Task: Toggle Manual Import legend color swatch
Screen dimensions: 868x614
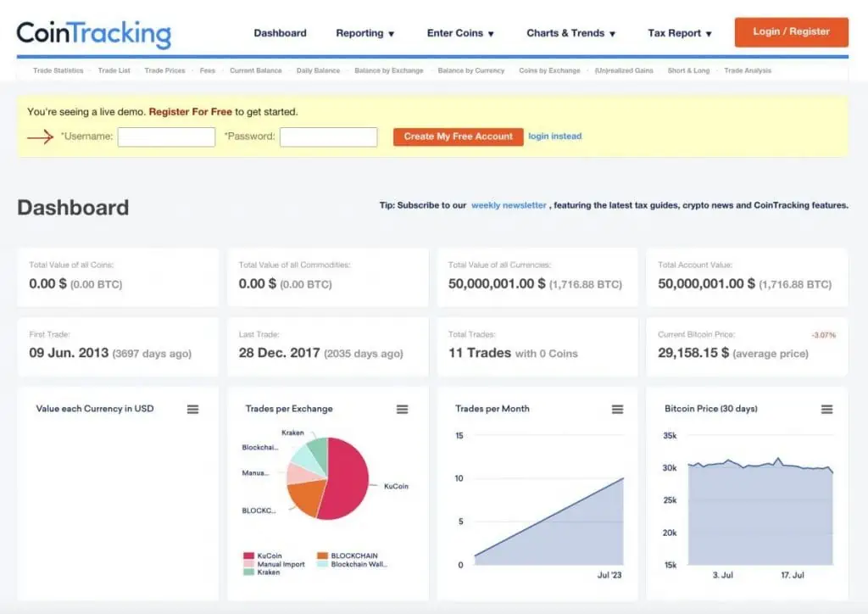Action: coord(248,564)
